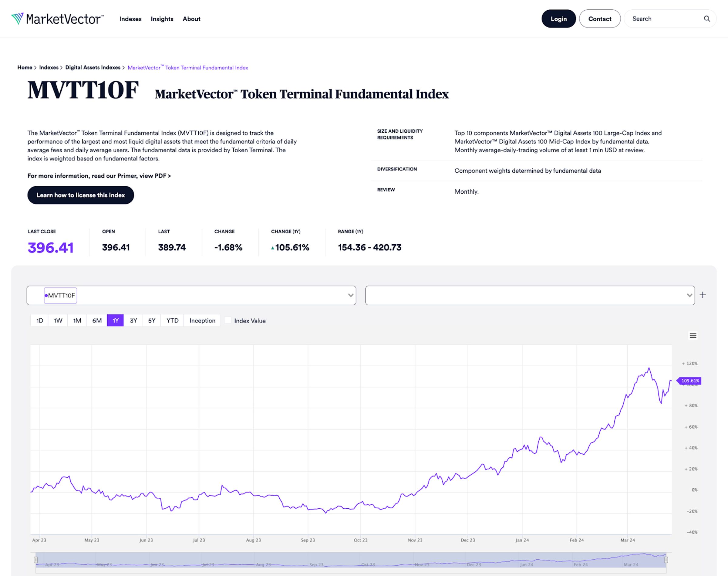728x576 pixels.
Task: Click the plus icon to add comparison
Action: pyautogui.click(x=703, y=295)
